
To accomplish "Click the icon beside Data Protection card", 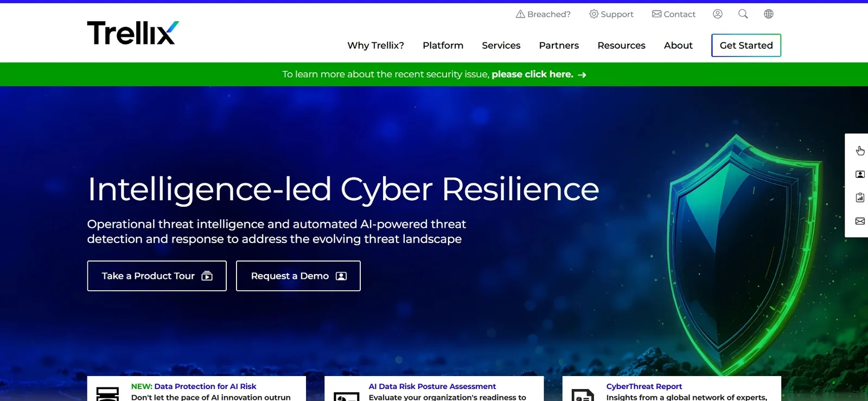I will (x=107, y=394).
